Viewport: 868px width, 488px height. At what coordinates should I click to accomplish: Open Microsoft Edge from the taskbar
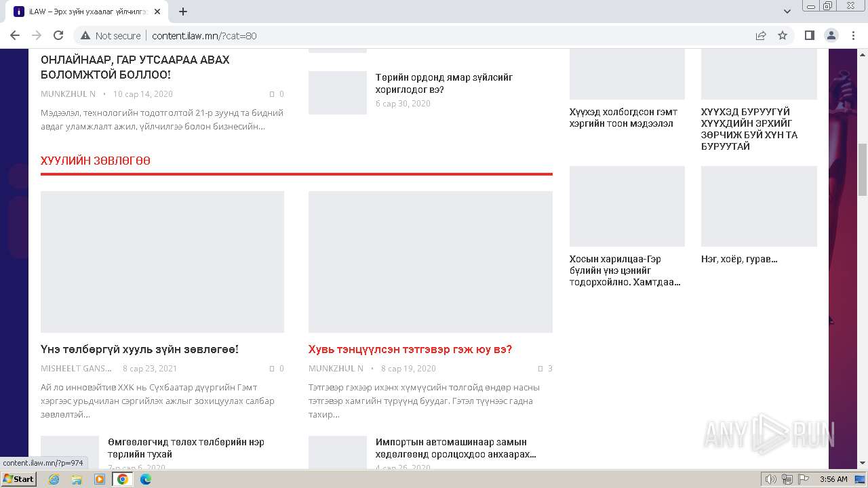tap(146, 479)
